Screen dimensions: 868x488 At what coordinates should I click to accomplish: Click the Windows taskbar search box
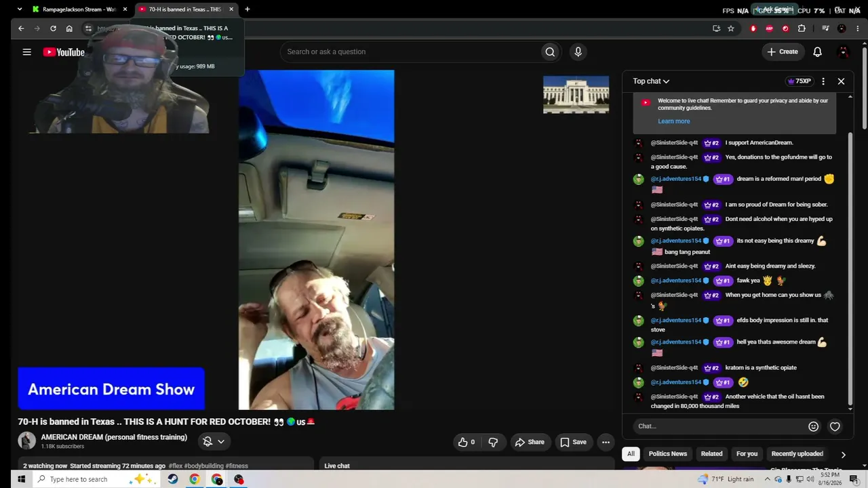point(95,479)
